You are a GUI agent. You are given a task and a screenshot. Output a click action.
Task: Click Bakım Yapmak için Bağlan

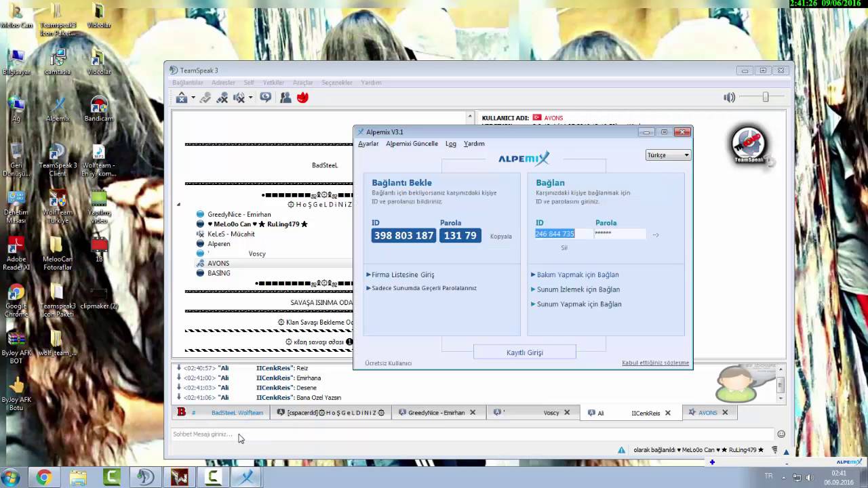[574, 274]
